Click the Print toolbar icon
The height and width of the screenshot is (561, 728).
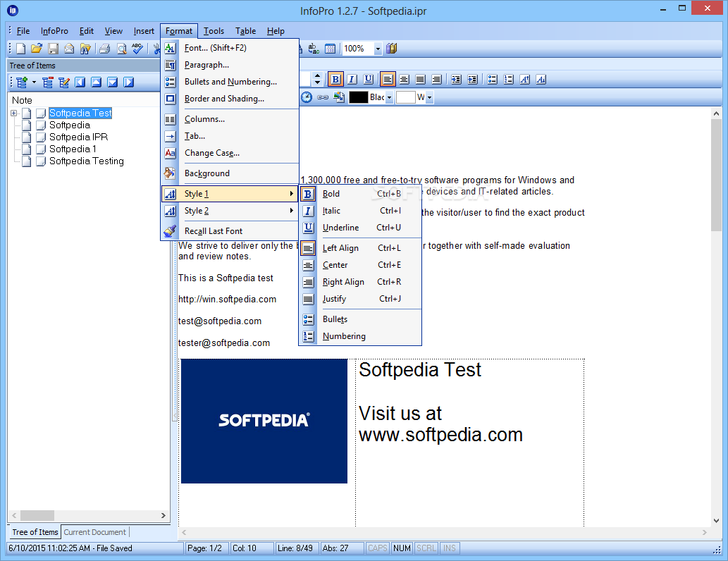tap(105, 49)
